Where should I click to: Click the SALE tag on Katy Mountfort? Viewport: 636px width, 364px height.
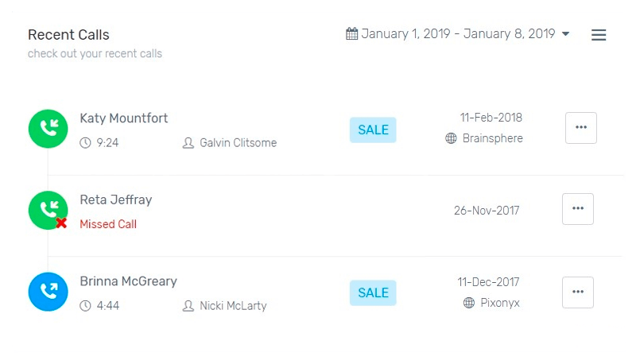pyautogui.click(x=373, y=130)
